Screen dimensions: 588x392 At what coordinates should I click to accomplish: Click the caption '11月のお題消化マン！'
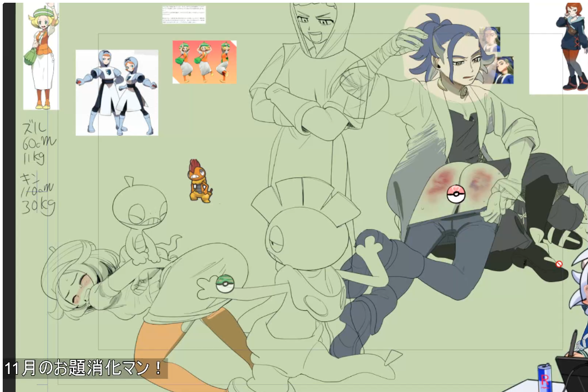(84, 368)
